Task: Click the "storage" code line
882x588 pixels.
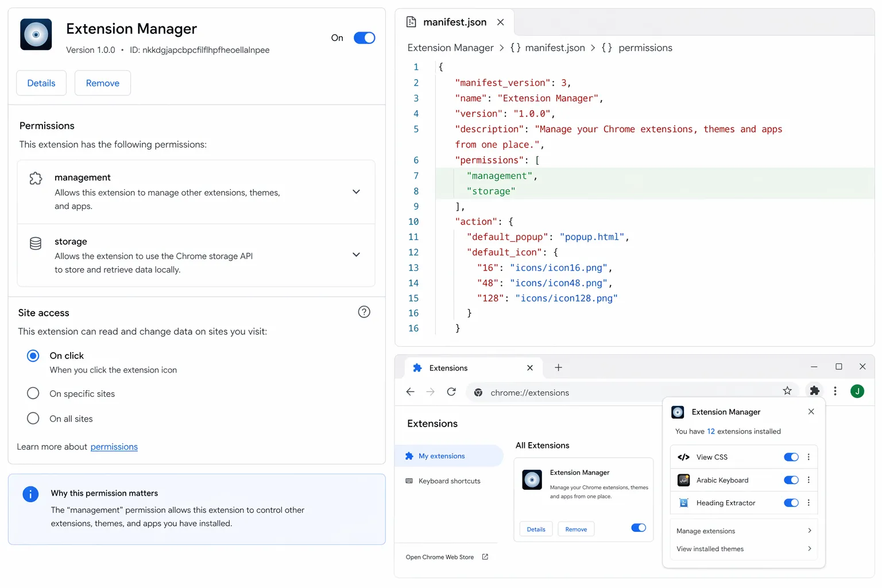Action: click(491, 191)
